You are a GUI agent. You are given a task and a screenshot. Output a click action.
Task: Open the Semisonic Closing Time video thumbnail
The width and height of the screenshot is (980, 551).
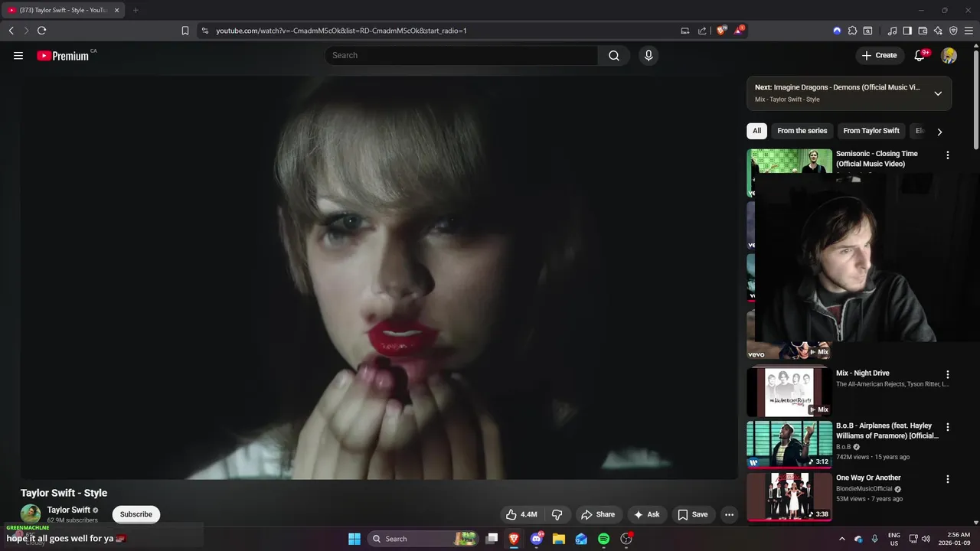(789, 161)
